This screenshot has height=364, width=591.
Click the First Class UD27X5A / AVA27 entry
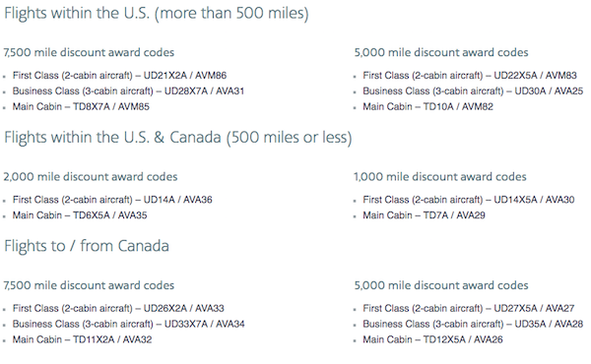tap(469, 308)
